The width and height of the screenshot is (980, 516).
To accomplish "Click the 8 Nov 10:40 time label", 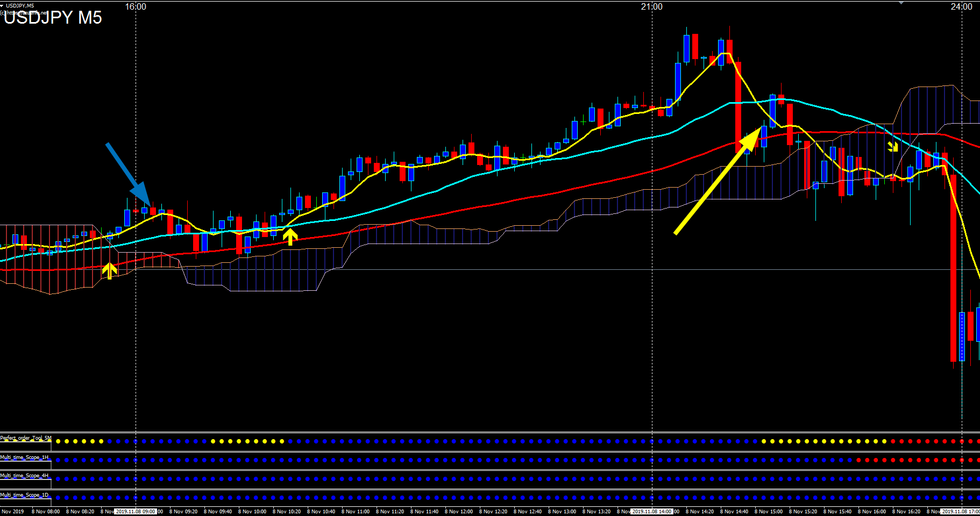I will click(x=321, y=512).
